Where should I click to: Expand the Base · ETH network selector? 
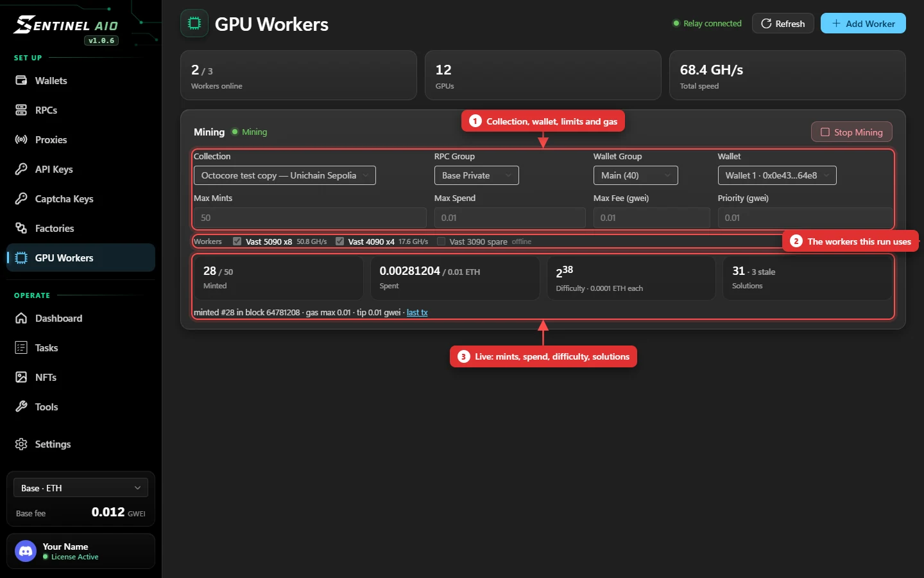point(81,488)
